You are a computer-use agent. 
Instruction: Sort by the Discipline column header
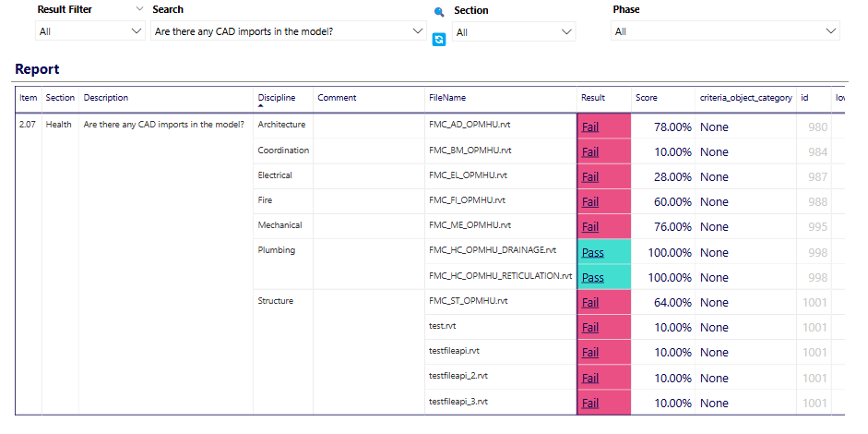pos(276,98)
